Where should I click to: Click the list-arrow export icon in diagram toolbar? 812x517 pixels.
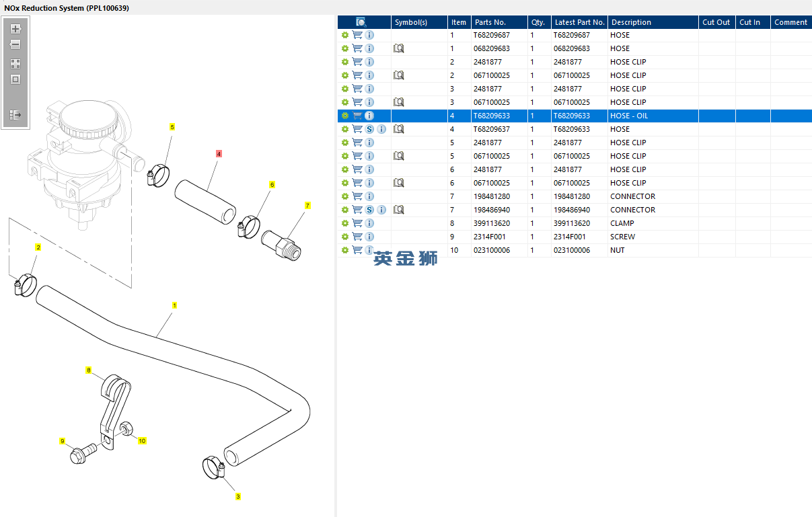[x=15, y=115]
